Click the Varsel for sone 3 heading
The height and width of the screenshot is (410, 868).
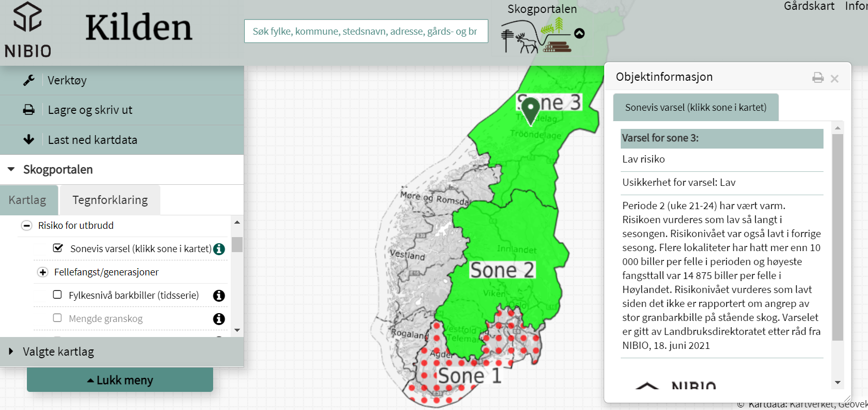[722, 138]
